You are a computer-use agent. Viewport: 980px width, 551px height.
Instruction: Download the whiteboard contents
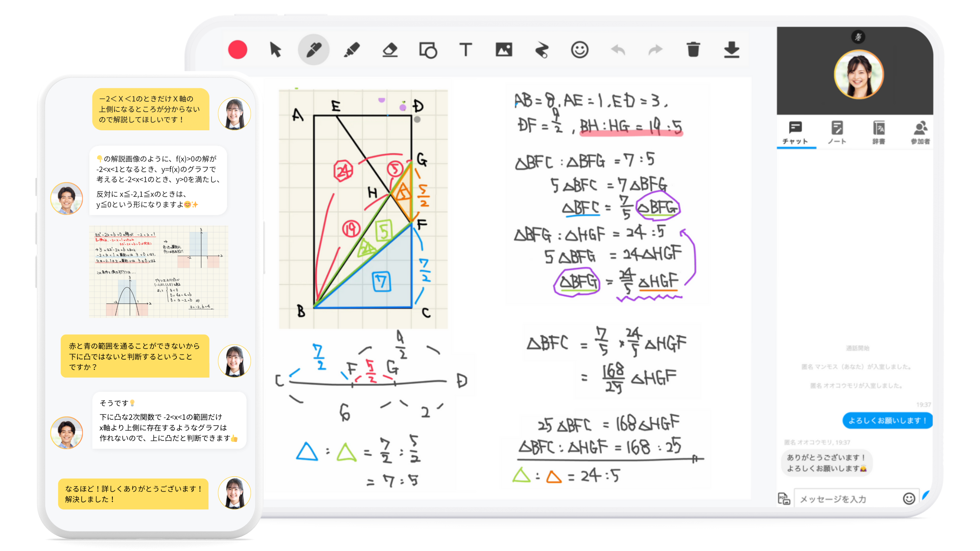(x=731, y=50)
